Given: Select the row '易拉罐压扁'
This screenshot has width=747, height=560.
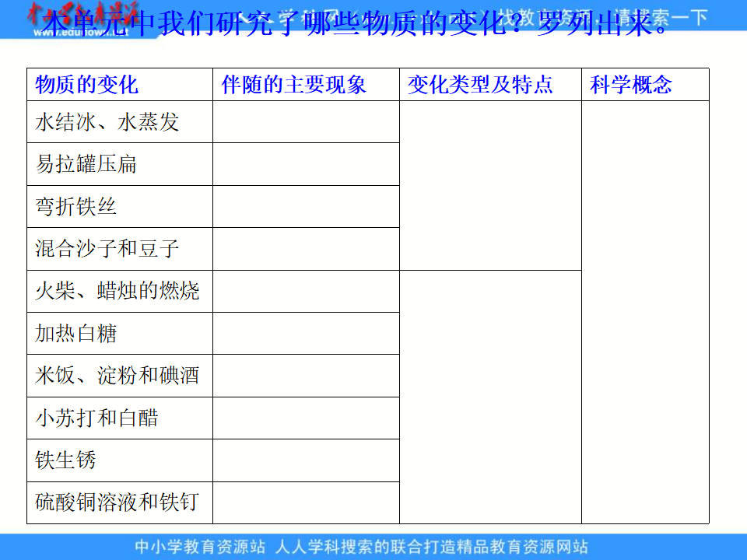Looking at the screenshot, I should tap(120, 164).
